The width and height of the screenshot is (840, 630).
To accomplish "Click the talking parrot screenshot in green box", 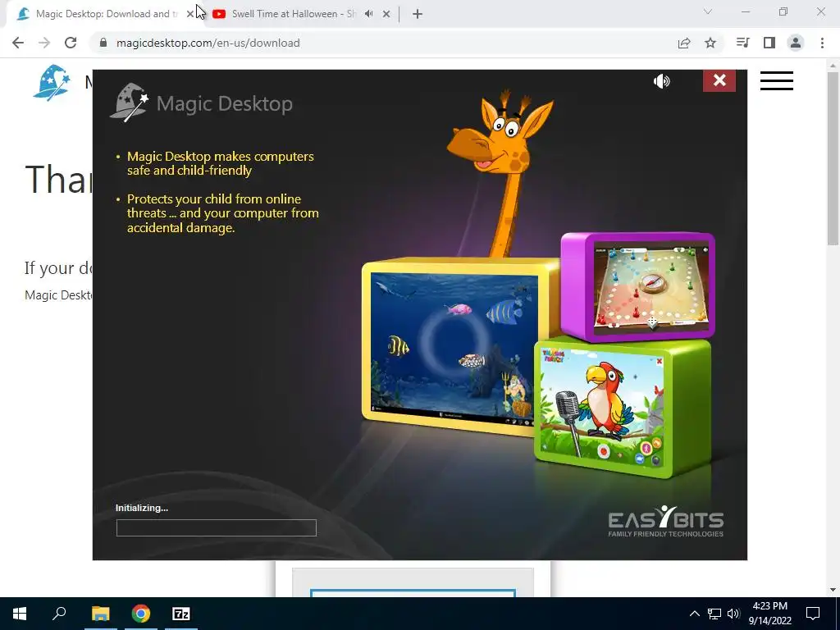I will (601, 407).
